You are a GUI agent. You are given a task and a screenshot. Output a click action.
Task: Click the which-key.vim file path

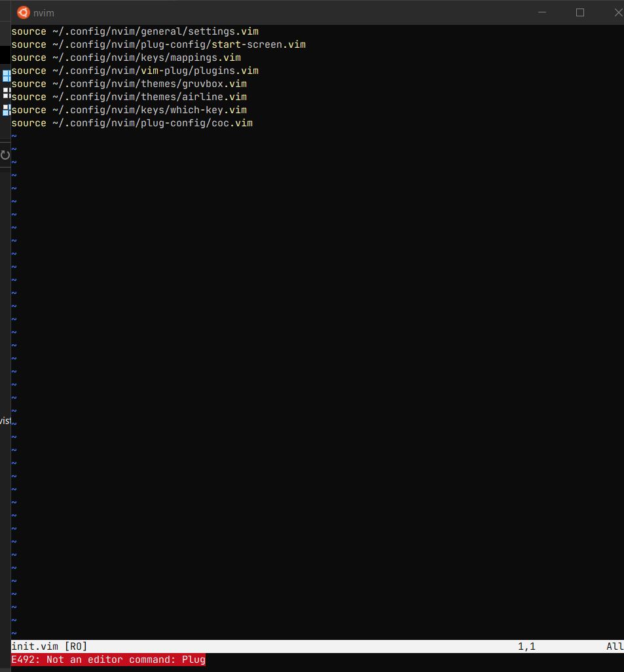point(128,109)
